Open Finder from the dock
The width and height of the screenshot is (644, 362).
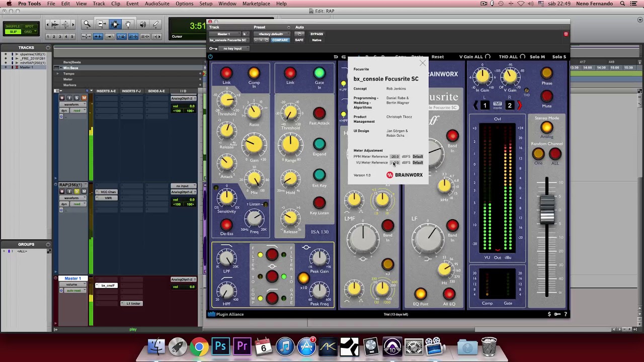click(155, 346)
